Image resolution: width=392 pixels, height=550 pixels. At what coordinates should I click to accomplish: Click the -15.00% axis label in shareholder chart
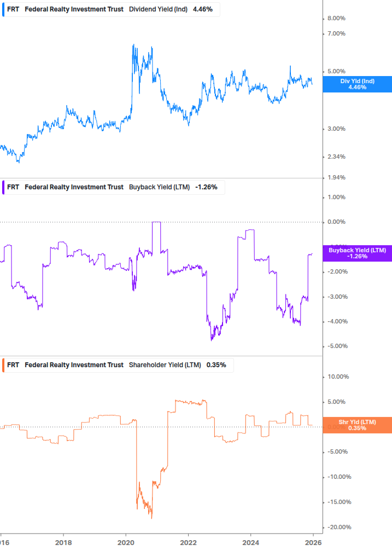pyautogui.click(x=339, y=502)
